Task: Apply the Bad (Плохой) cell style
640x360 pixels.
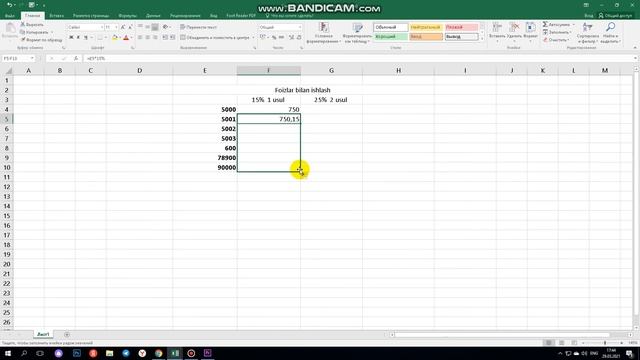Action: coord(461,27)
